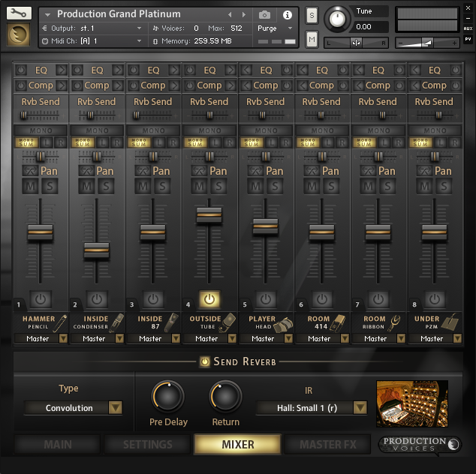Click stereo width icon on channel 1 Pan

click(30, 171)
